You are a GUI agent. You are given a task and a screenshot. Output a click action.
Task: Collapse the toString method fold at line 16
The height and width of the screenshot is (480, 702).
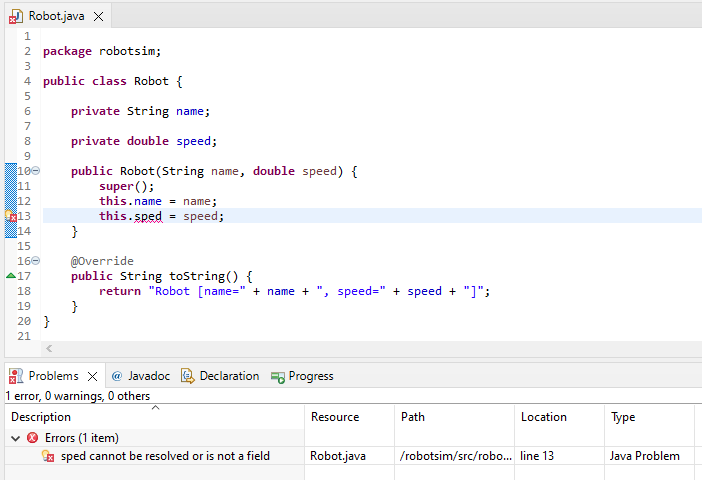(x=36, y=261)
